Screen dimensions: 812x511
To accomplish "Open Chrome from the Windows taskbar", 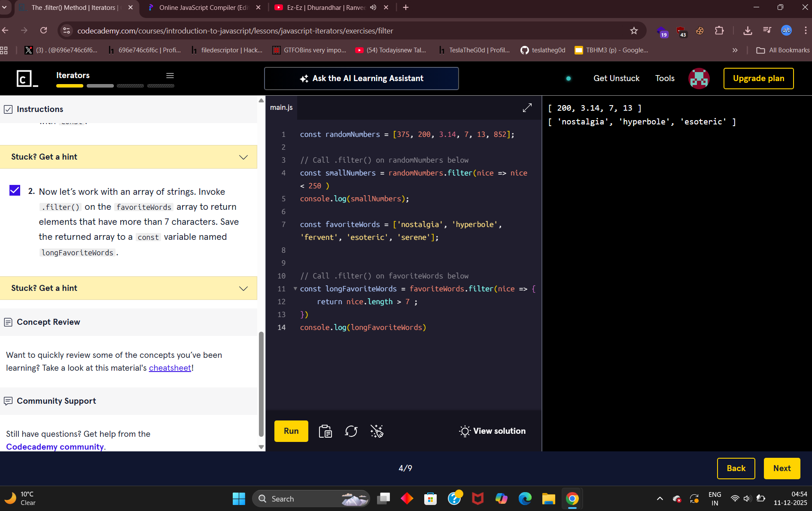I will (x=572, y=499).
